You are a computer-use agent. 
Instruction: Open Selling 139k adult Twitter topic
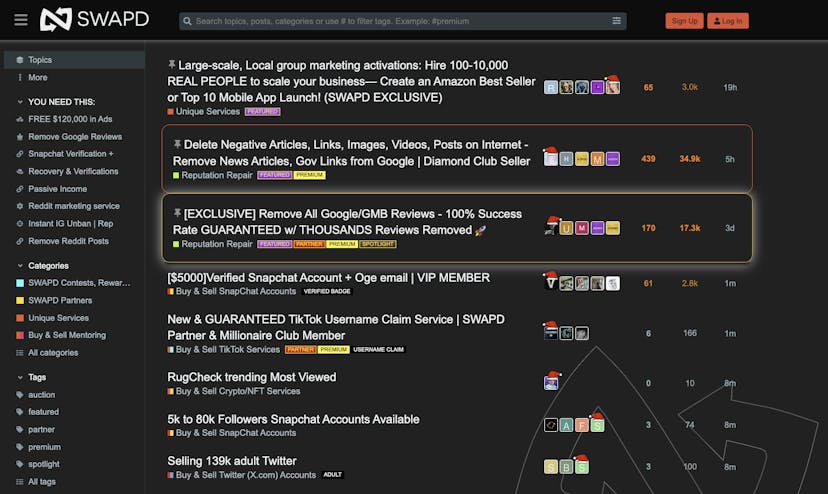pyautogui.click(x=232, y=461)
